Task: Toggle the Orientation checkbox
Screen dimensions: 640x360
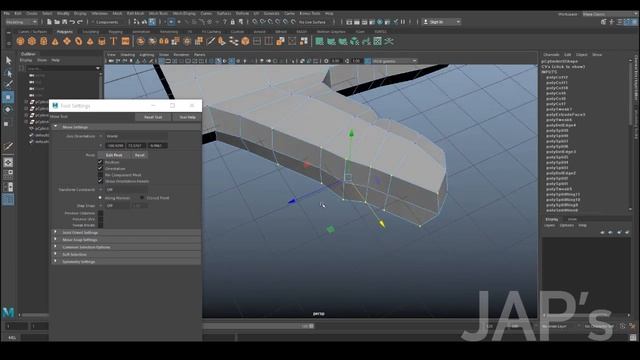Action: 100,168
